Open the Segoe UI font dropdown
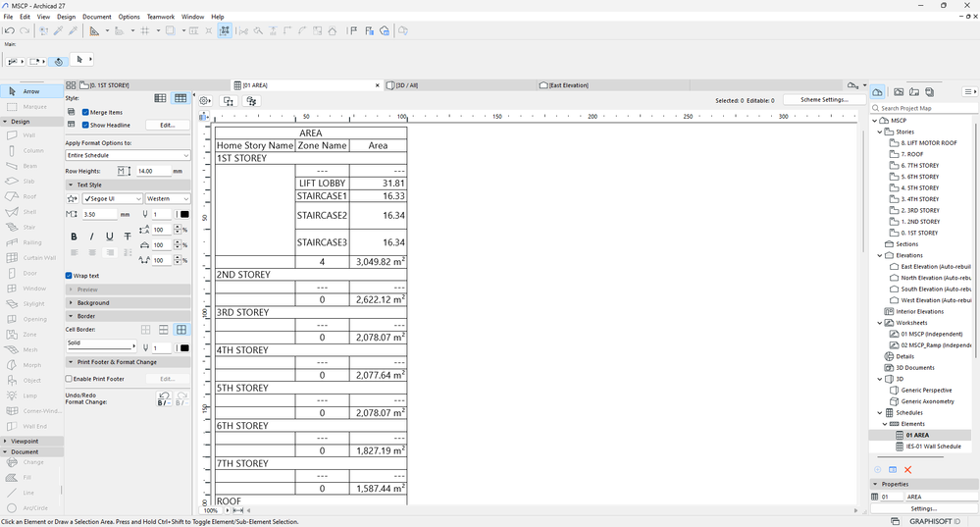The image size is (980, 527). tap(113, 199)
